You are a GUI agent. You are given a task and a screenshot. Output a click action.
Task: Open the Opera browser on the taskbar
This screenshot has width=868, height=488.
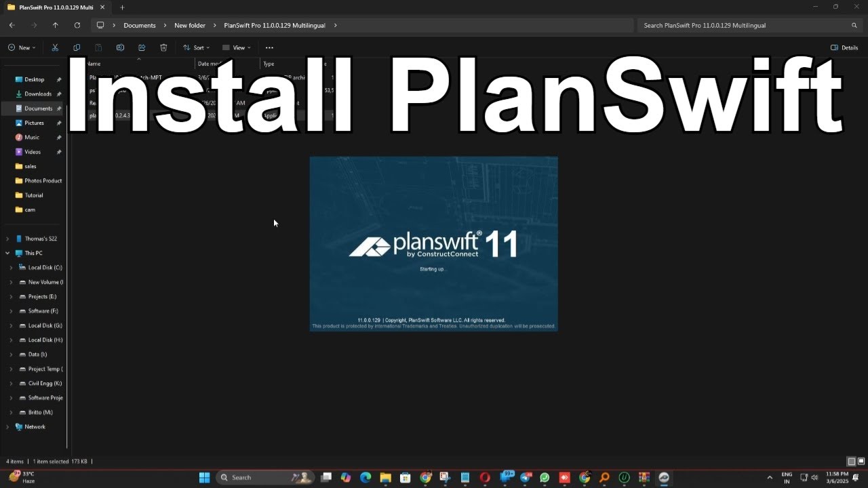485,477
